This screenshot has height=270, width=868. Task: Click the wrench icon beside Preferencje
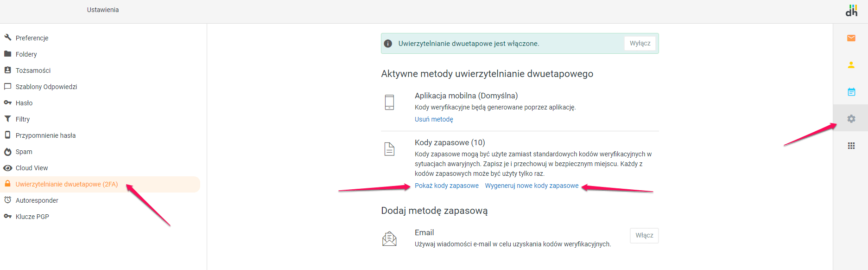[x=7, y=37]
